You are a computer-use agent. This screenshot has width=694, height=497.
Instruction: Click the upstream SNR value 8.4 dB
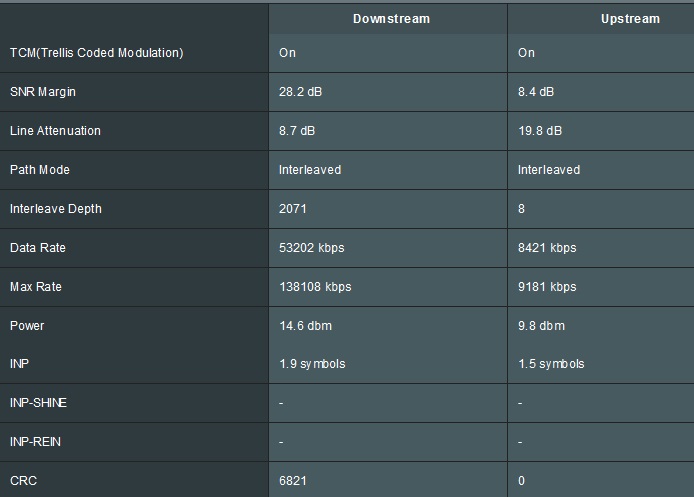[536, 92]
